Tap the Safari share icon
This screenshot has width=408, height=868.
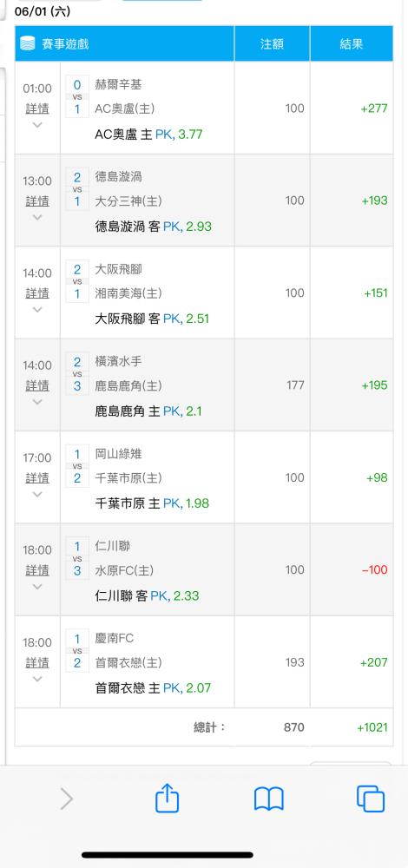coord(168,799)
